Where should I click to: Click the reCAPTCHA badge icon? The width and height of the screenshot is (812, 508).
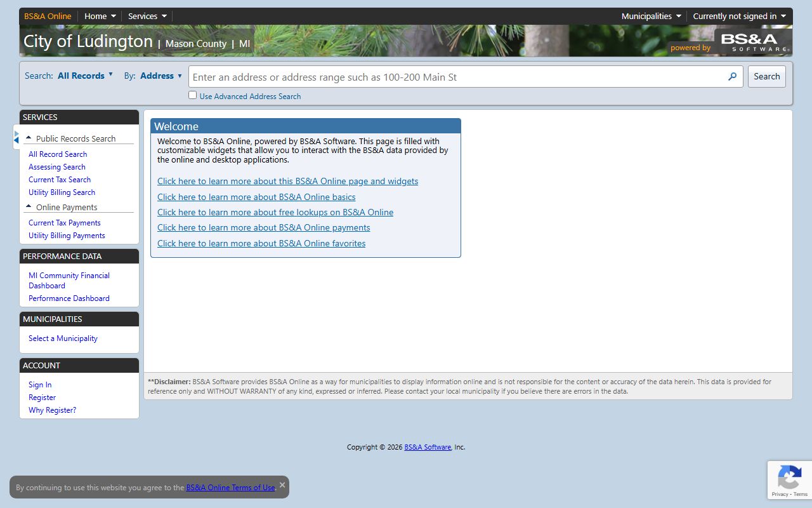(x=789, y=477)
